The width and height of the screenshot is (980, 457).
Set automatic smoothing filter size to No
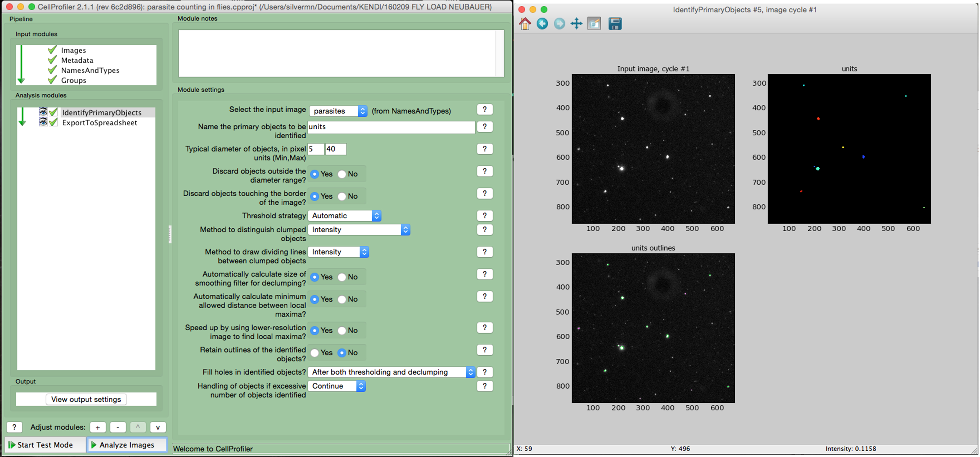pyautogui.click(x=342, y=277)
